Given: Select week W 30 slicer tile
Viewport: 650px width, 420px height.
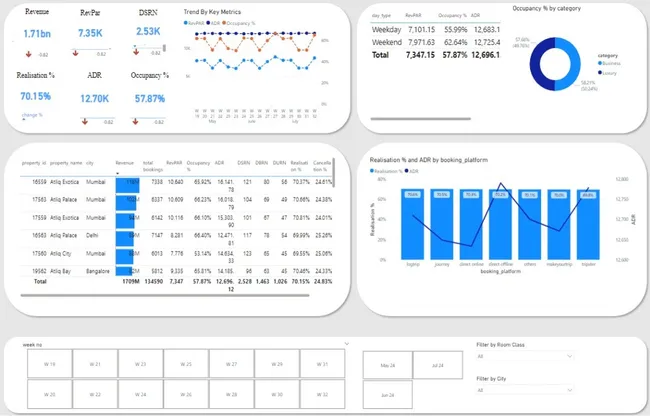Looking at the screenshot, I should click(277, 394).
